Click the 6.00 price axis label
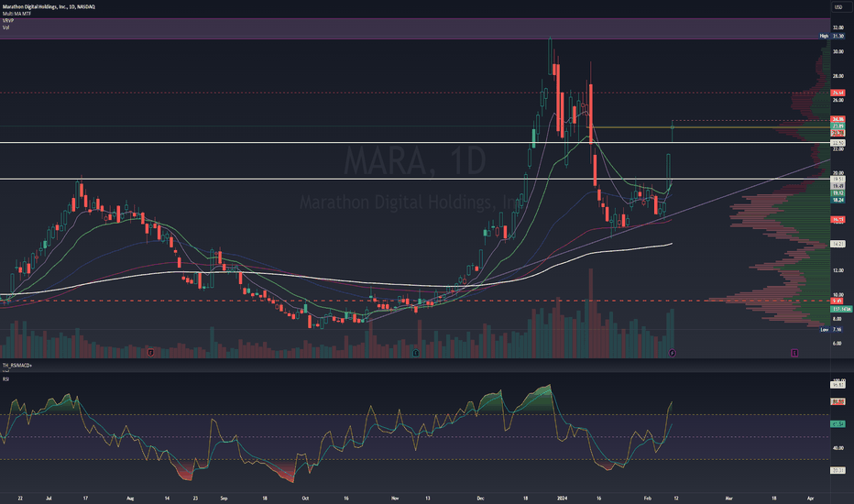This screenshot has width=854, height=504. point(838,344)
